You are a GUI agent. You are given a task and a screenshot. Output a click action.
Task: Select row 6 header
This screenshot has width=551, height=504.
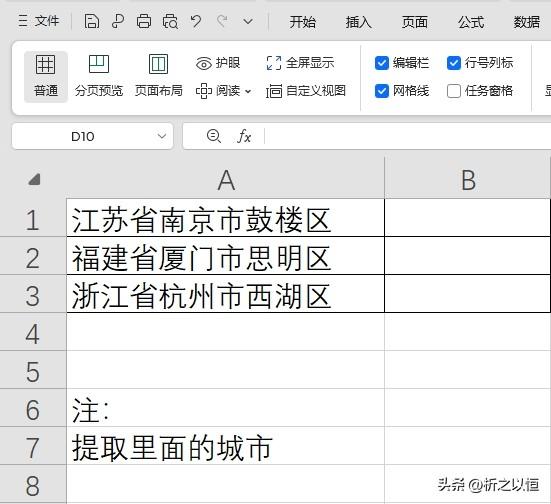pyautogui.click(x=33, y=408)
